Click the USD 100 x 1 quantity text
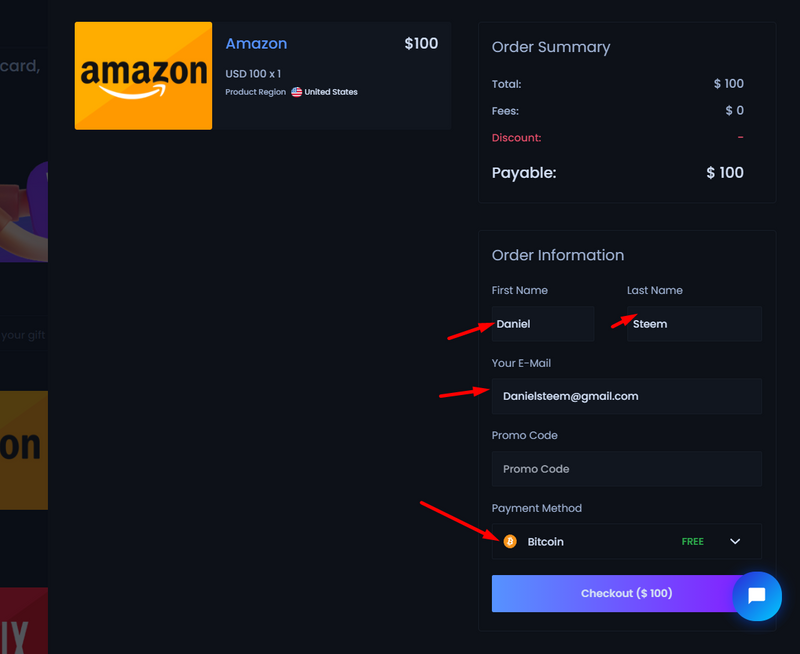This screenshot has width=800, height=654. [253, 74]
